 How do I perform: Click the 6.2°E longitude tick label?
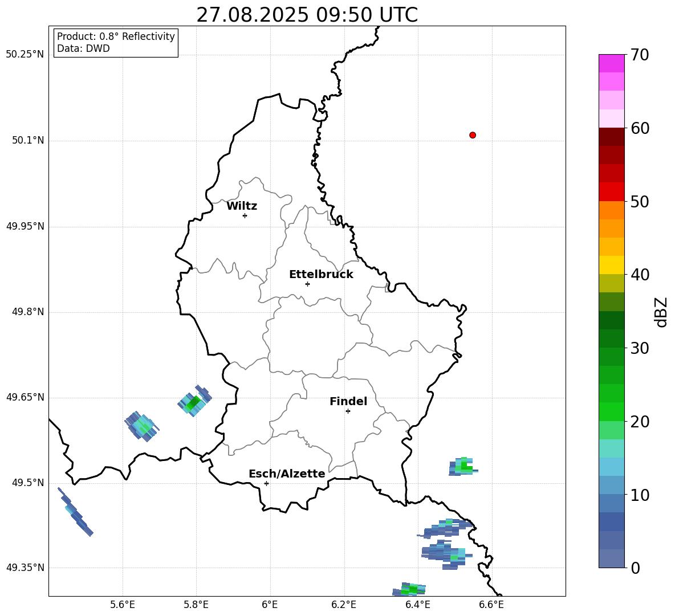(344, 605)
